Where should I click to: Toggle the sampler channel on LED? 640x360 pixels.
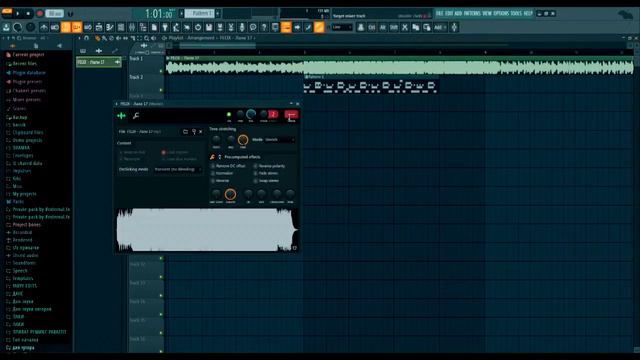click(229, 115)
